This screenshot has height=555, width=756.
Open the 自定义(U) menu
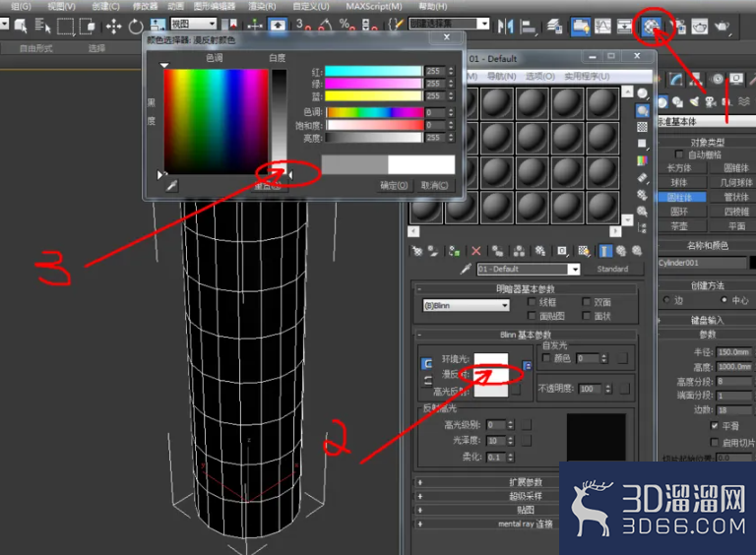[311, 6]
